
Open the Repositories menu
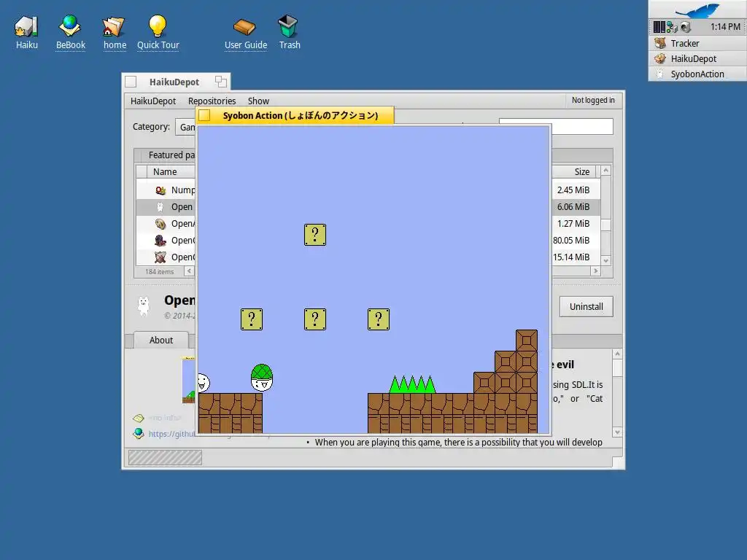212,101
